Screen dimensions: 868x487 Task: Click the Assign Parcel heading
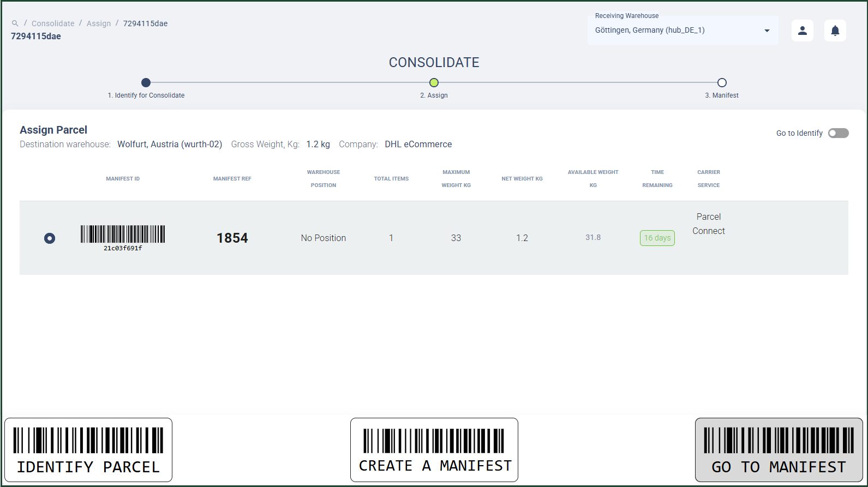pyautogui.click(x=53, y=130)
